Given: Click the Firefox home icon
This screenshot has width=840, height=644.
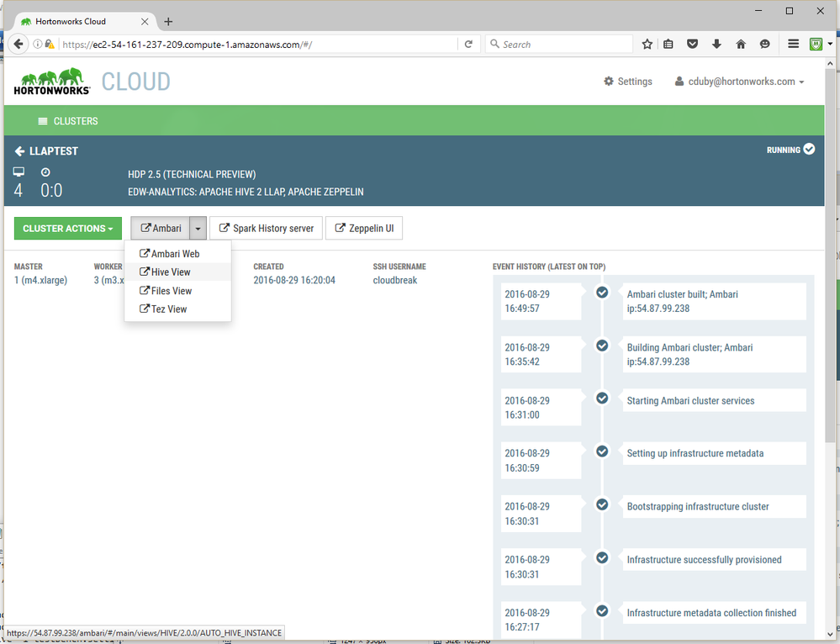Looking at the screenshot, I should click(741, 44).
